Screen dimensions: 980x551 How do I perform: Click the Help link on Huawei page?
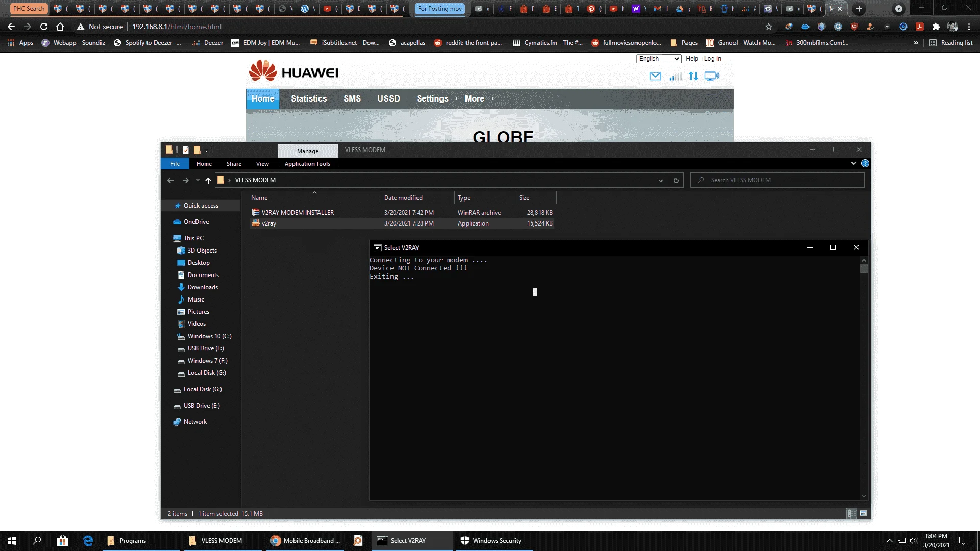pos(692,59)
